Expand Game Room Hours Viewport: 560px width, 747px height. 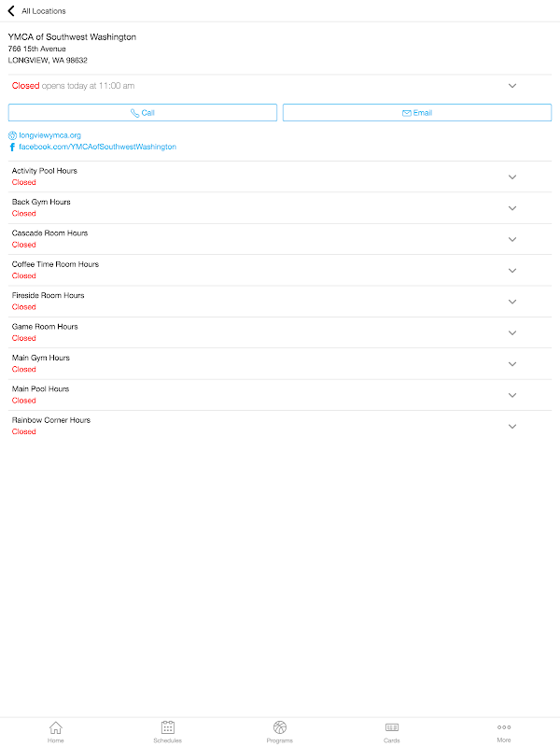point(512,333)
